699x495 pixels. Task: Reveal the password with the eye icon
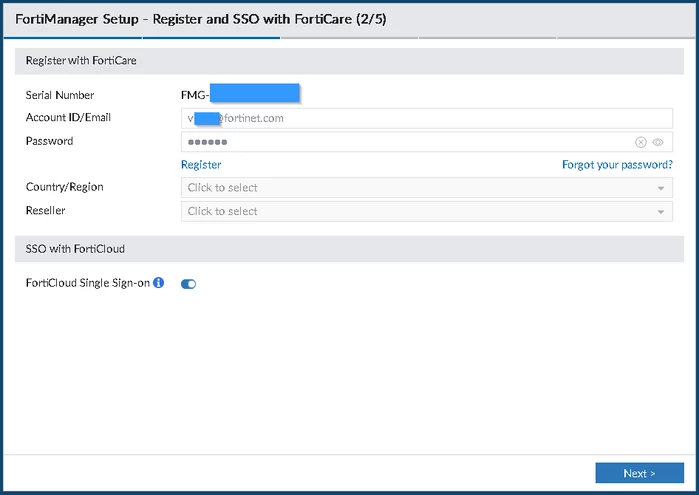(x=658, y=142)
